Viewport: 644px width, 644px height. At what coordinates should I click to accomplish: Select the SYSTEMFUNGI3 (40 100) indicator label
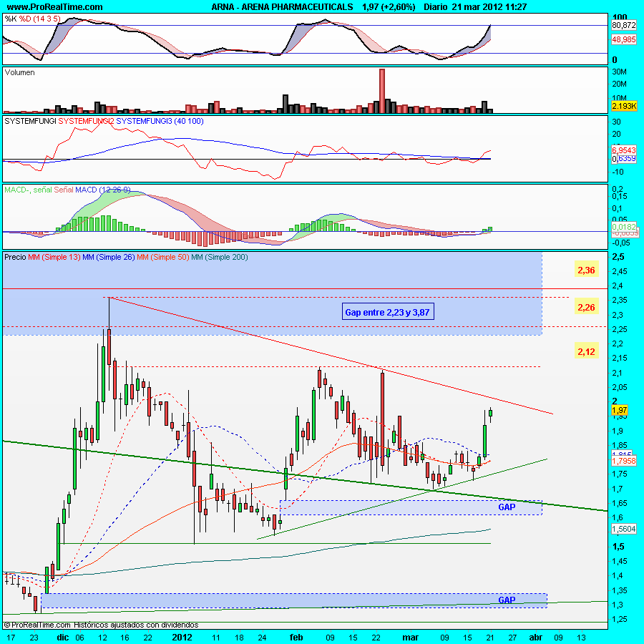click(x=160, y=121)
